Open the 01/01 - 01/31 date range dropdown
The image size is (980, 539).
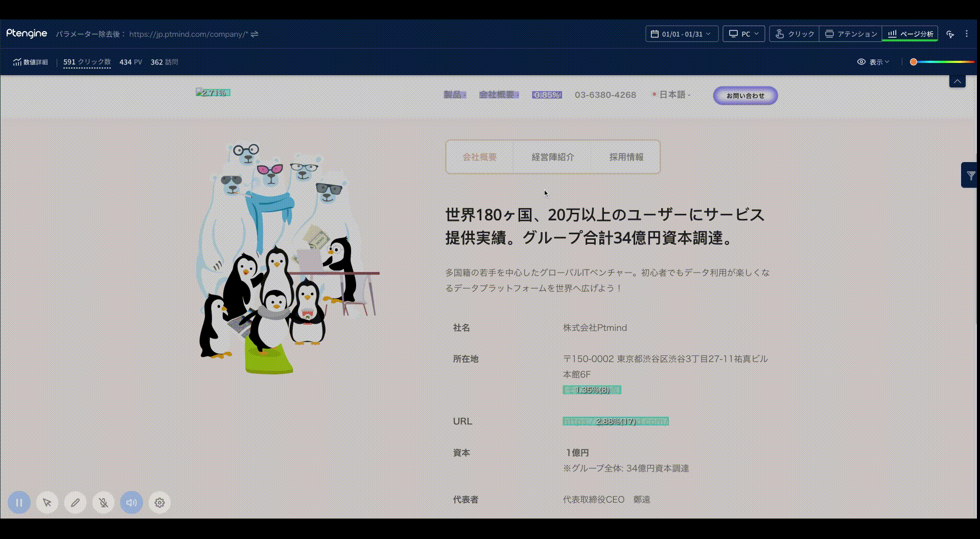682,34
